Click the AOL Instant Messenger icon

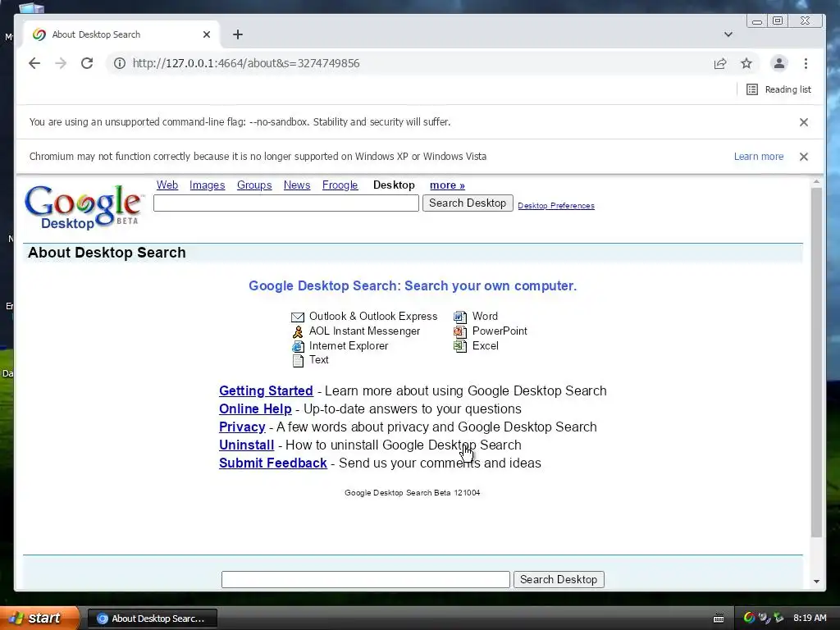298,331
